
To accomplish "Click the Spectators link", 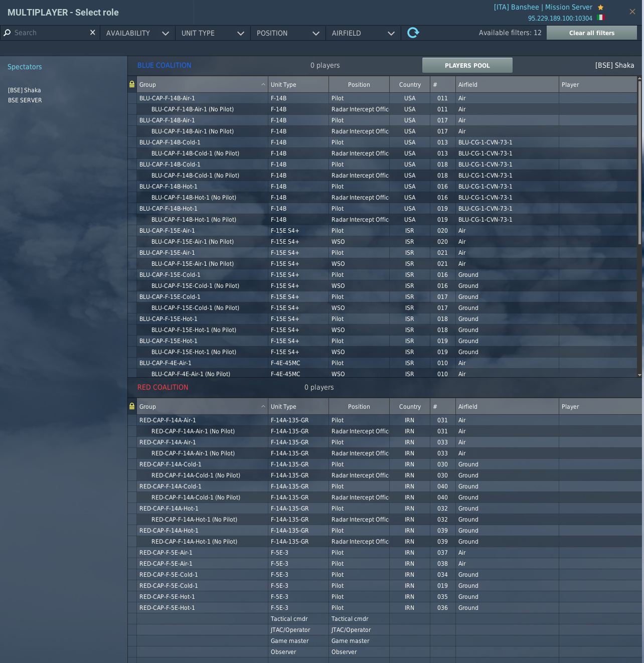I will 25,67.
